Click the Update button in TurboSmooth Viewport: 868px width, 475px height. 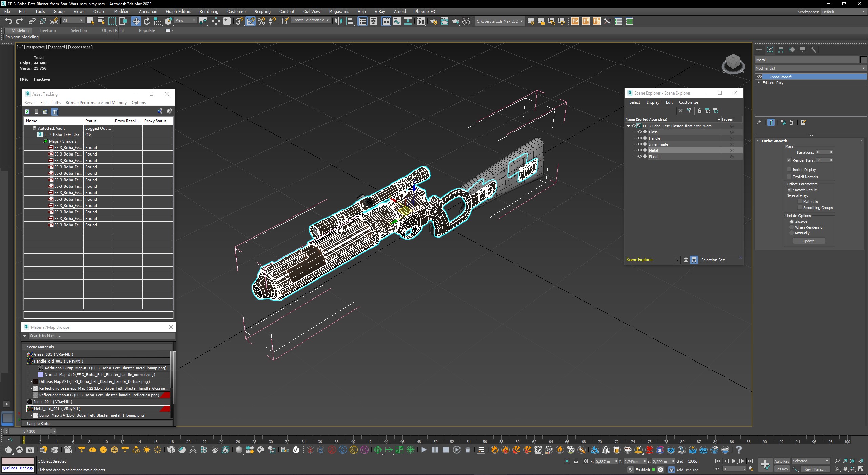click(x=808, y=241)
